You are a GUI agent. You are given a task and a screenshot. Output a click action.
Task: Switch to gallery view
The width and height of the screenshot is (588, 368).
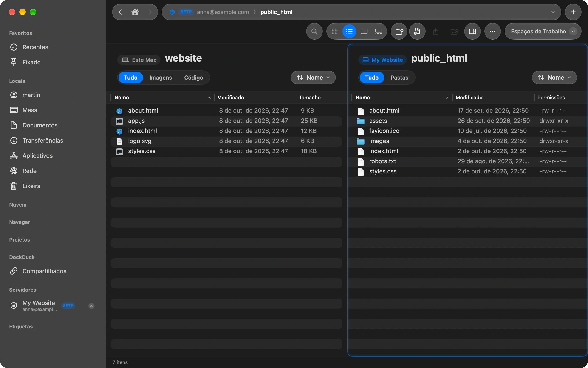tap(379, 32)
